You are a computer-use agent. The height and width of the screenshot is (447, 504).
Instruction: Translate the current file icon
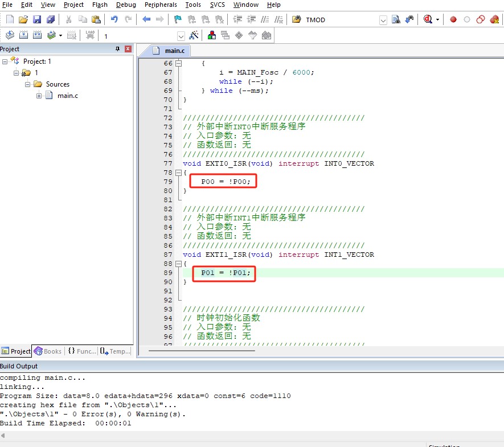click(x=10, y=35)
